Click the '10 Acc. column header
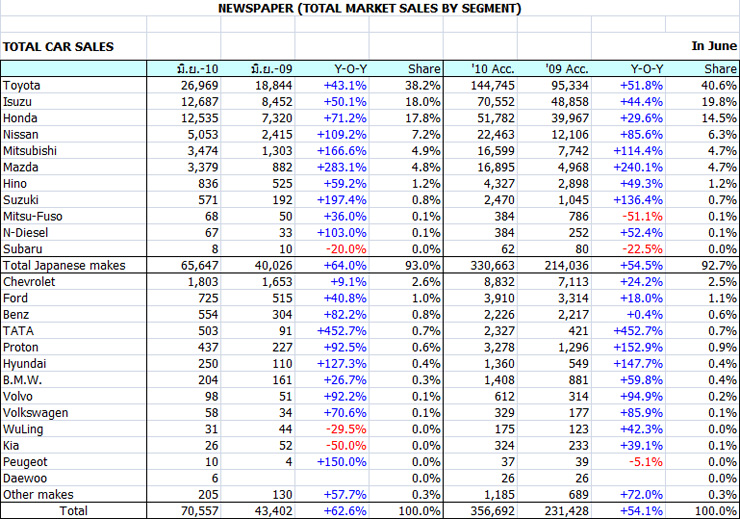Screen dimensions: 740x519 (493, 69)
